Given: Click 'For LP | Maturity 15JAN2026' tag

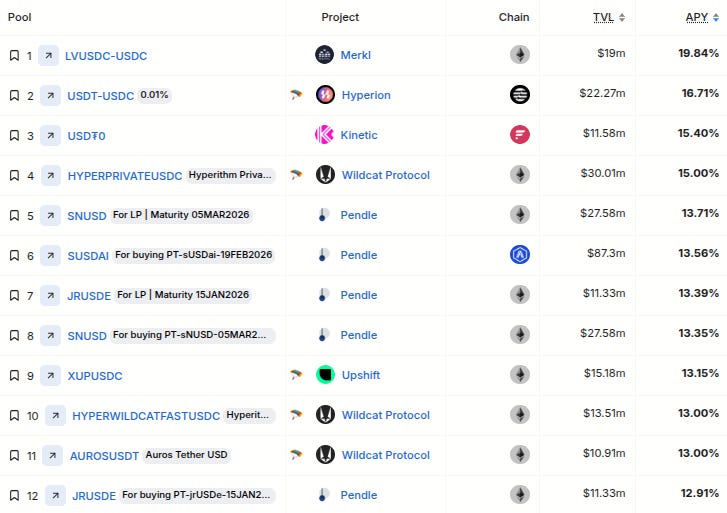Looking at the screenshot, I should [183, 295].
